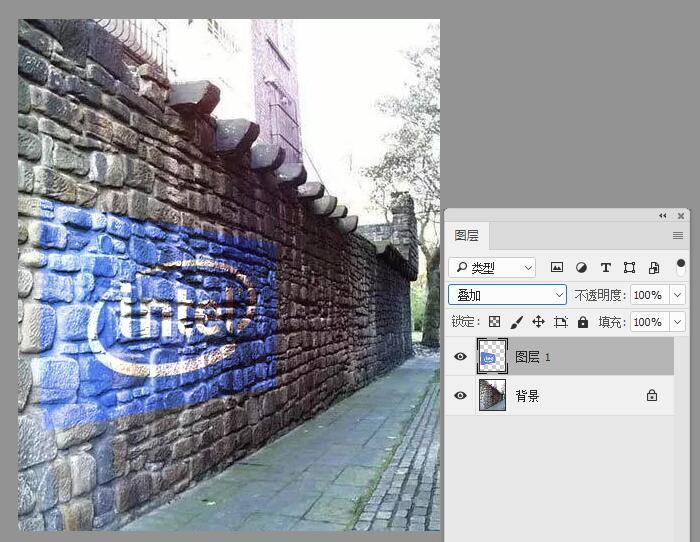This screenshot has width=700, height=542.
Task: Filter layers by adjustment layer icon
Action: (x=581, y=267)
